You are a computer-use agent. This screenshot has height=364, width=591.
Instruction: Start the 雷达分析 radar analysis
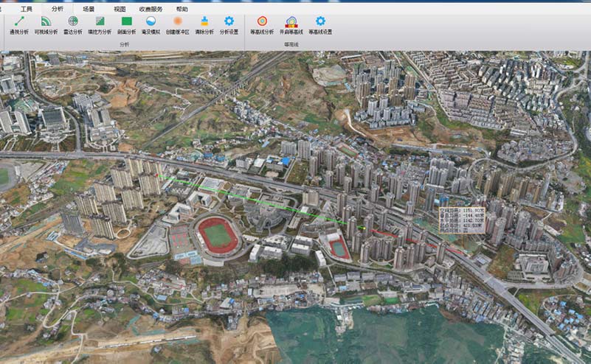(72, 24)
